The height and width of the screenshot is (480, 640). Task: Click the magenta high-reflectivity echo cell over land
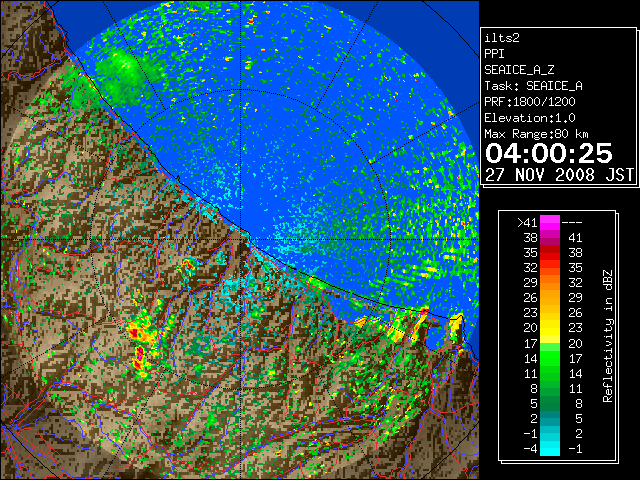(140, 353)
